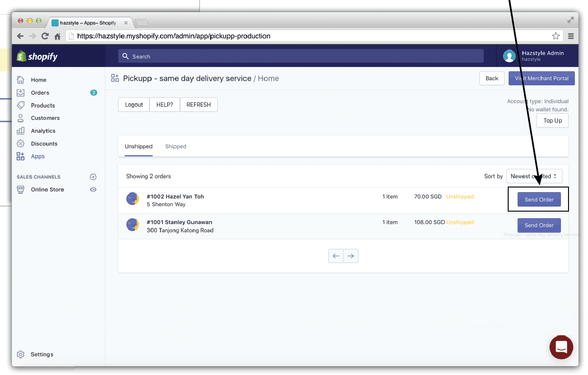
Task: Click the Logout button
Action: click(134, 104)
